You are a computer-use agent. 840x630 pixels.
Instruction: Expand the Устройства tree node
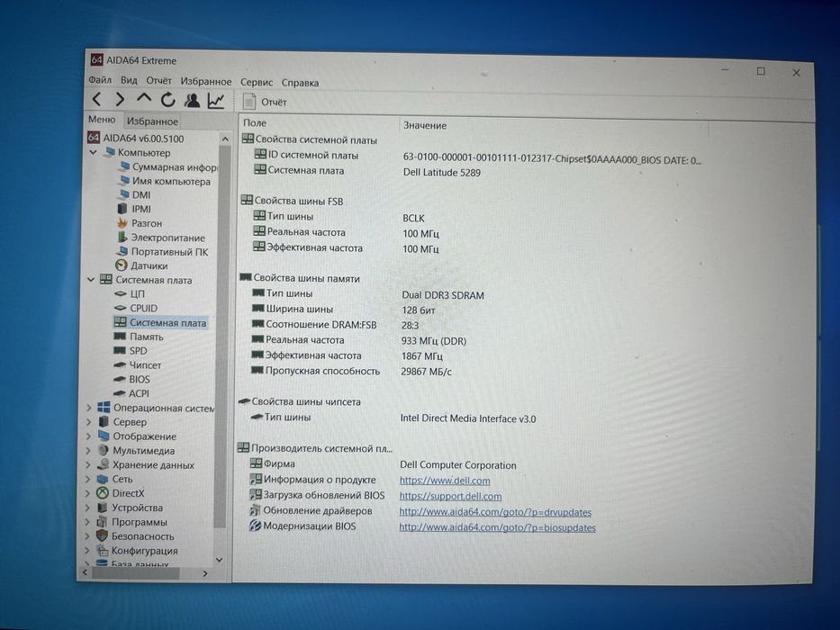point(88,508)
